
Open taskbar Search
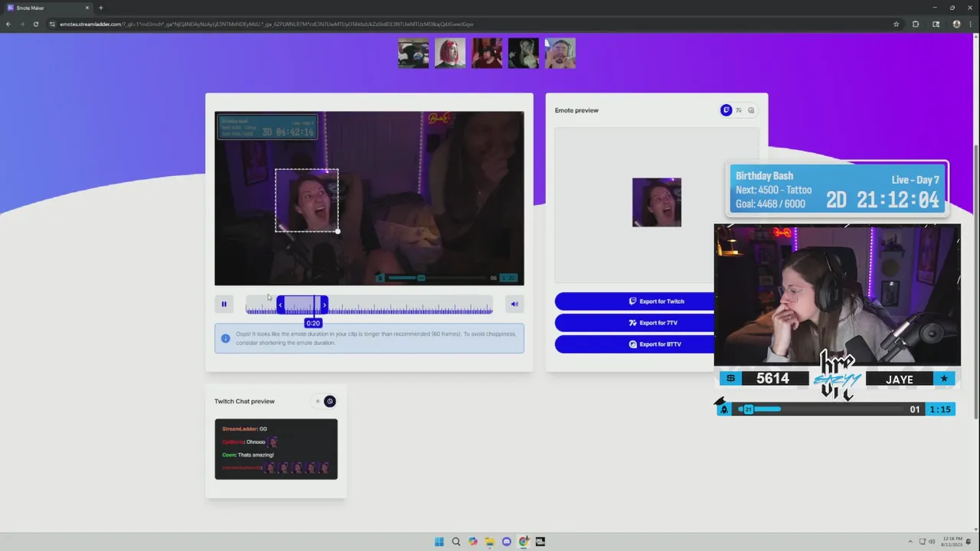[456, 542]
